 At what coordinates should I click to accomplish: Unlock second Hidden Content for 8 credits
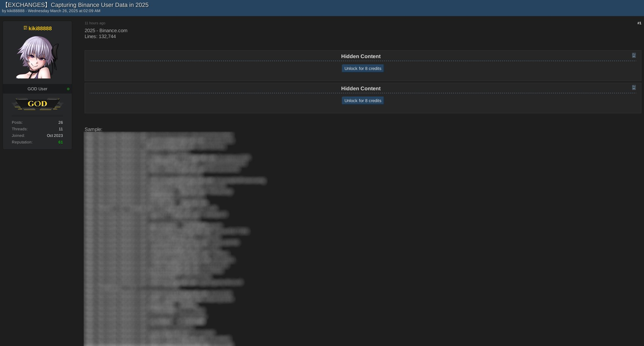363,100
